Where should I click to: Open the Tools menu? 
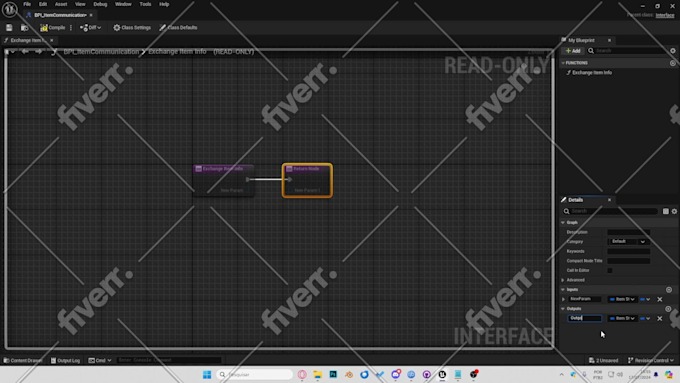pyautogui.click(x=145, y=4)
